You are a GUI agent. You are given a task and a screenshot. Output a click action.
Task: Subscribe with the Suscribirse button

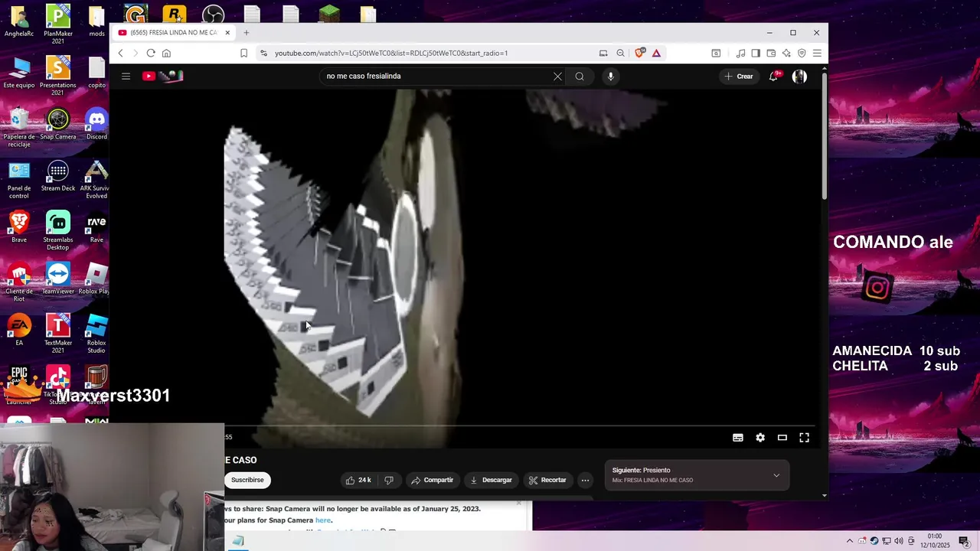(x=247, y=480)
